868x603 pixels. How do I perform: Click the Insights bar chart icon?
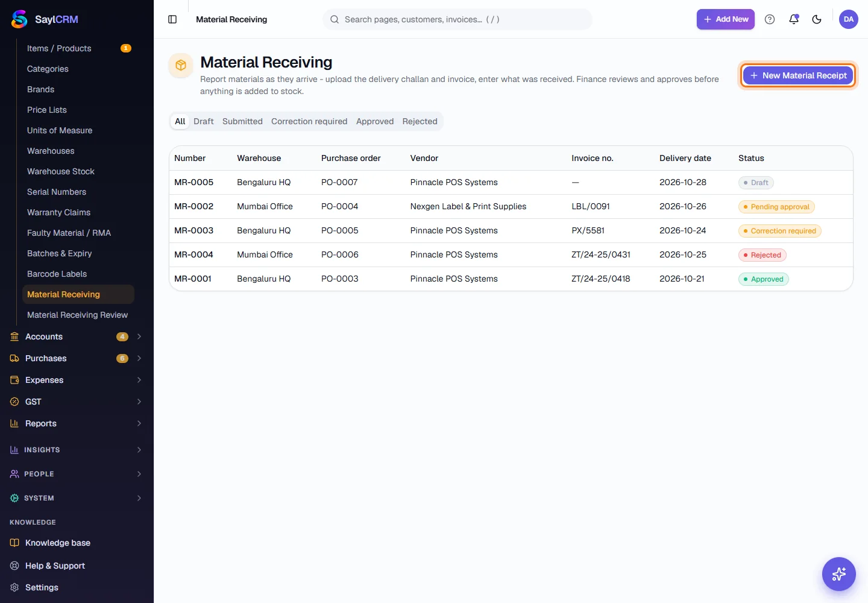(x=14, y=450)
